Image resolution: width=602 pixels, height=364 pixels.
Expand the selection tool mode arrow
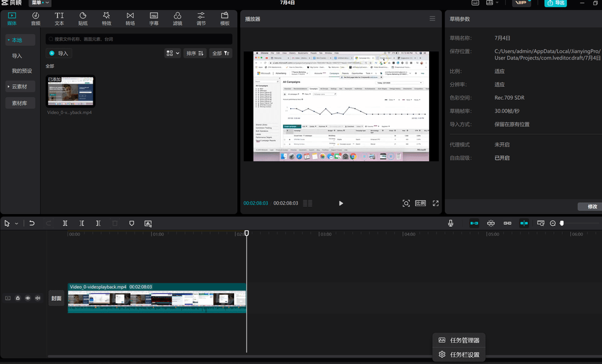pyautogui.click(x=16, y=223)
